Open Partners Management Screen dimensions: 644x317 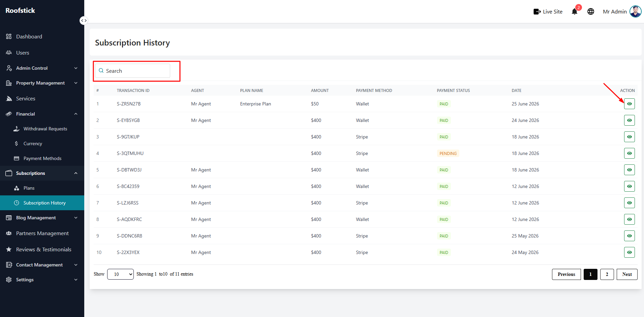[42, 233]
